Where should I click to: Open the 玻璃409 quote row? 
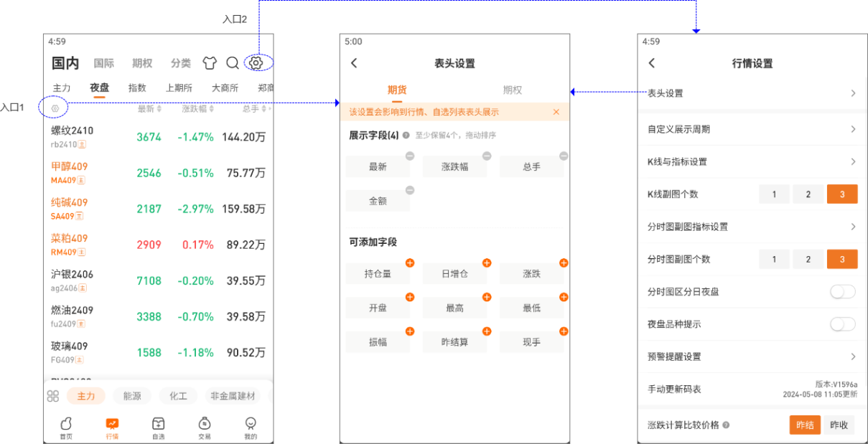click(159, 352)
